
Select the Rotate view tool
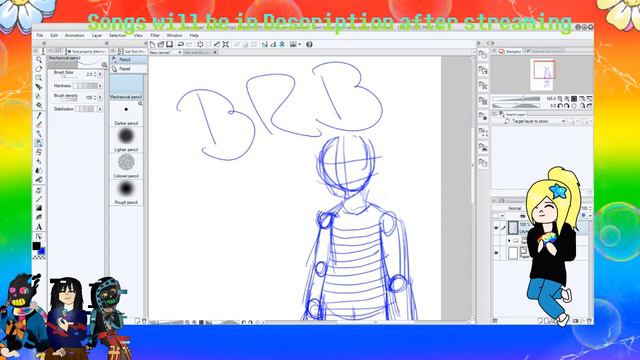39,69
